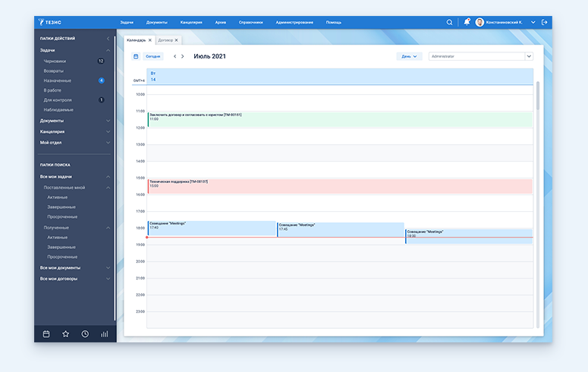Open the День view dropdown

pos(409,56)
